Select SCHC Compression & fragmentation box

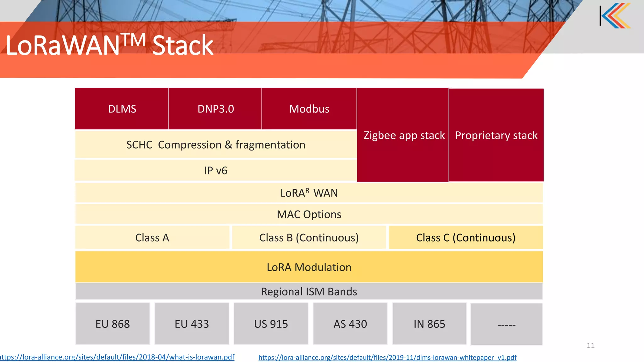coord(216,145)
